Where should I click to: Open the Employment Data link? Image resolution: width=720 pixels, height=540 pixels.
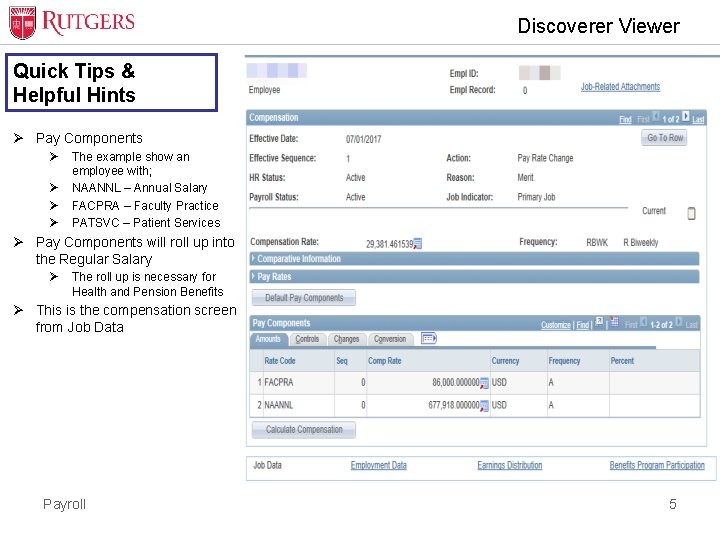[x=378, y=465]
